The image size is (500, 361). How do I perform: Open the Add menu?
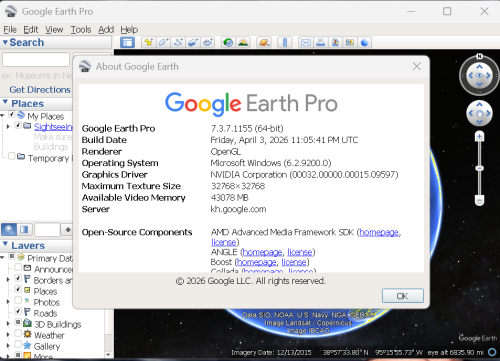coord(106,30)
